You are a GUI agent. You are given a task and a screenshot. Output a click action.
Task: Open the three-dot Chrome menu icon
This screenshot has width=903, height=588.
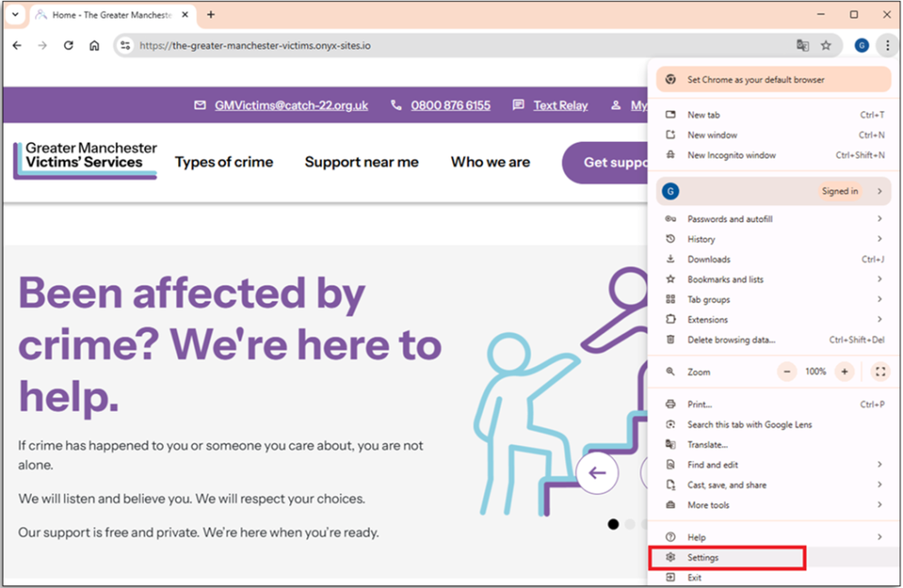tap(886, 46)
